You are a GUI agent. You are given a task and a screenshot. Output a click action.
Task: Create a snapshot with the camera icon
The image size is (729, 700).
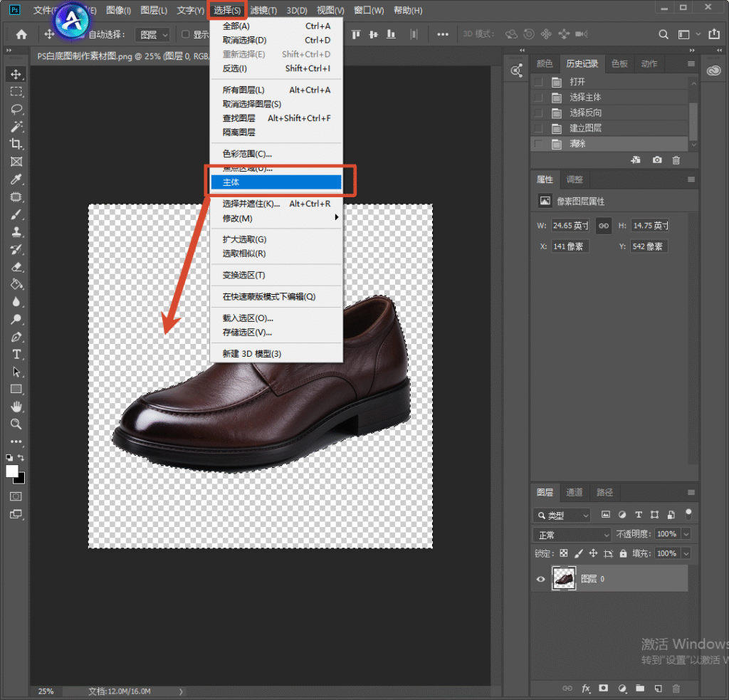pos(657,160)
